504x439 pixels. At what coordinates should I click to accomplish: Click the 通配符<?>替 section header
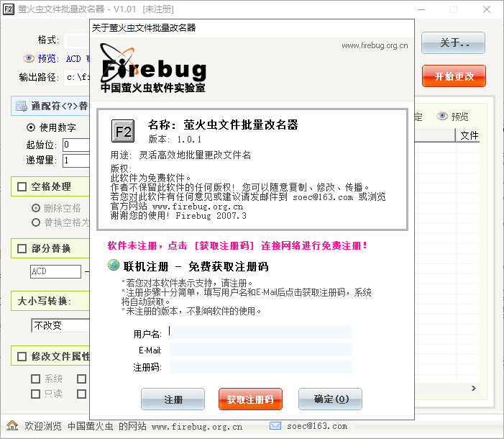[x=50, y=106]
